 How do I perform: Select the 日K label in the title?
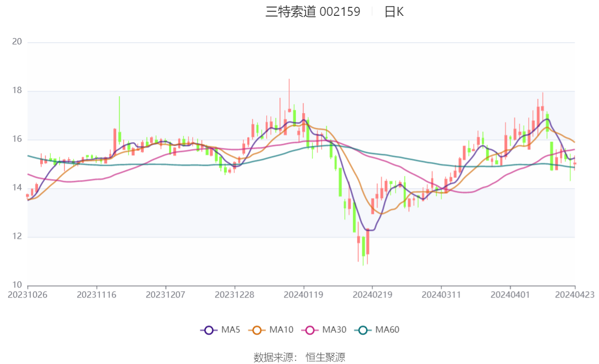[394, 12]
